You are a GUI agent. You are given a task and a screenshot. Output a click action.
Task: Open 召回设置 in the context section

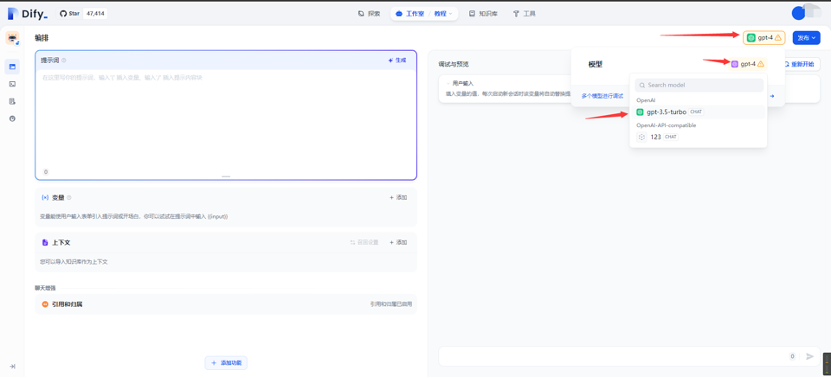pos(364,243)
